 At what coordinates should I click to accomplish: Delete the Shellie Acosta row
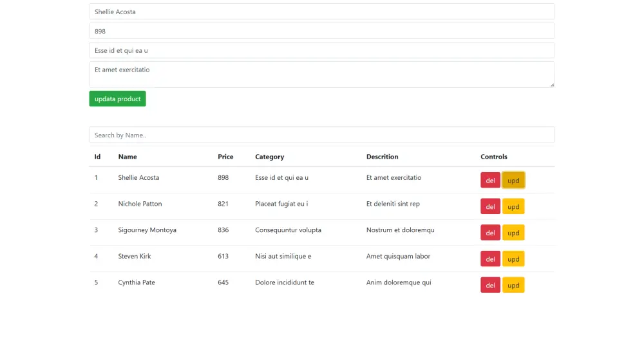(490, 180)
